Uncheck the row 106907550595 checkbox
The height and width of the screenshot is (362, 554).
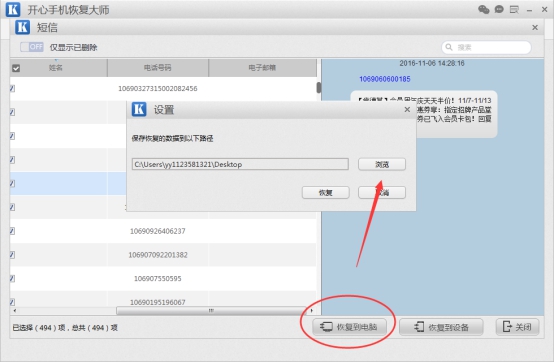pyautogui.click(x=12, y=279)
